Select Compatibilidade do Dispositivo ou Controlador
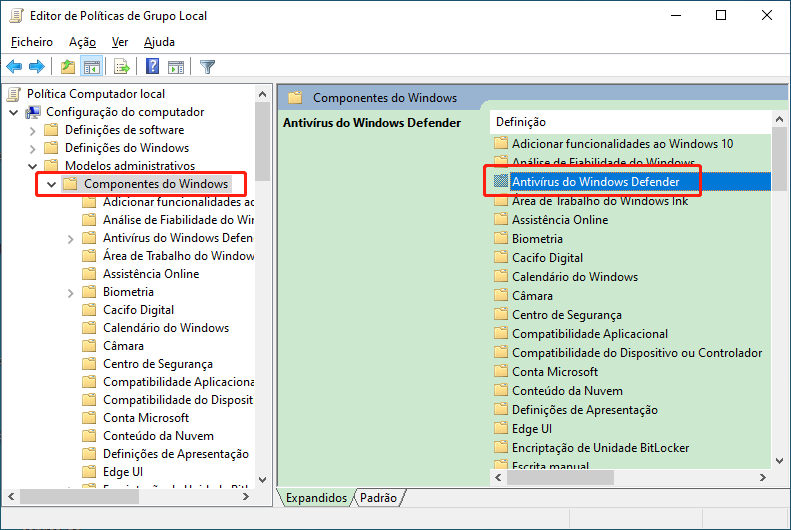The height and width of the screenshot is (530, 791). (x=637, y=352)
